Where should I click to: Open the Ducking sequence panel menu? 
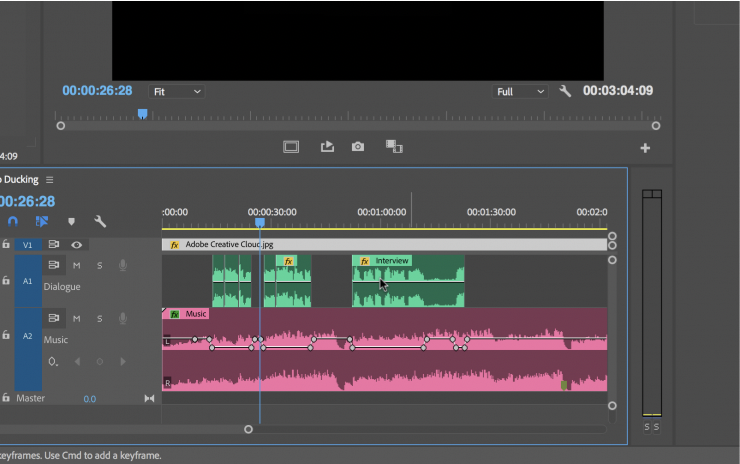50,180
